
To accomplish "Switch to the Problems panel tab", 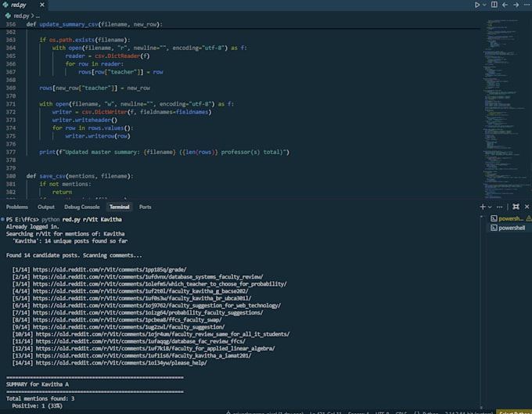I will [x=17, y=207].
